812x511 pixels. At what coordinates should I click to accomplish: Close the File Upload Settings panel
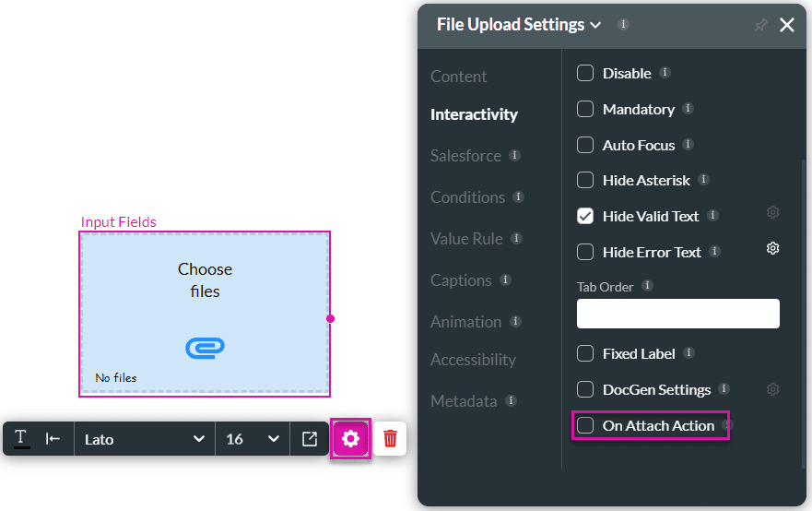[x=786, y=24]
